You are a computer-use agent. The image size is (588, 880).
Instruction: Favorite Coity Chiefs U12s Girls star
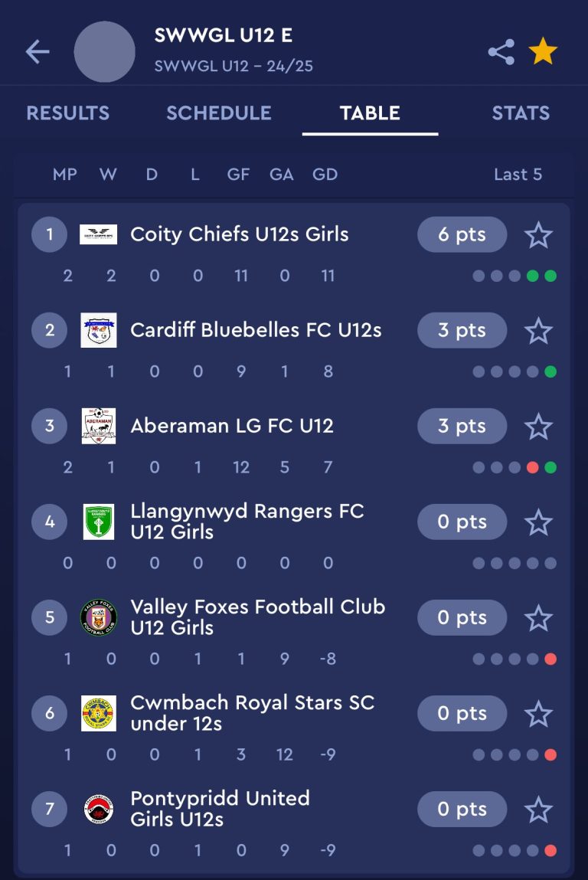[x=539, y=234]
